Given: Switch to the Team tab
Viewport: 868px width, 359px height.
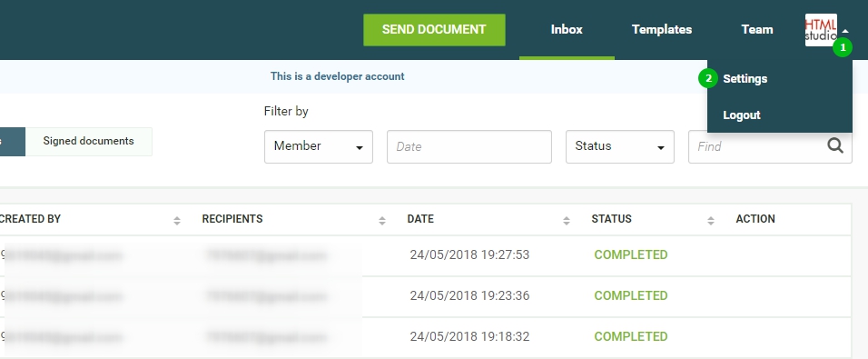Looking at the screenshot, I should pyautogui.click(x=756, y=29).
